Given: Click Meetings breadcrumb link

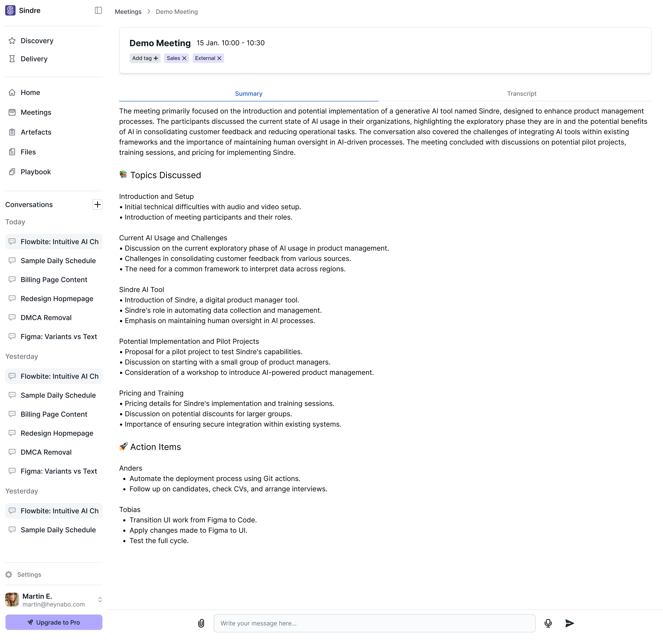Looking at the screenshot, I should click(128, 12).
